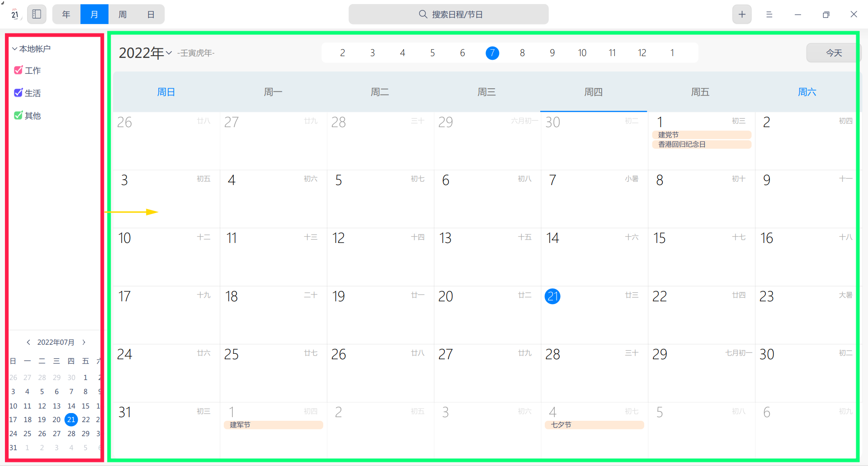Uncheck the 其他 calendar checkbox
The image size is (868, 466).
[18, 115]
